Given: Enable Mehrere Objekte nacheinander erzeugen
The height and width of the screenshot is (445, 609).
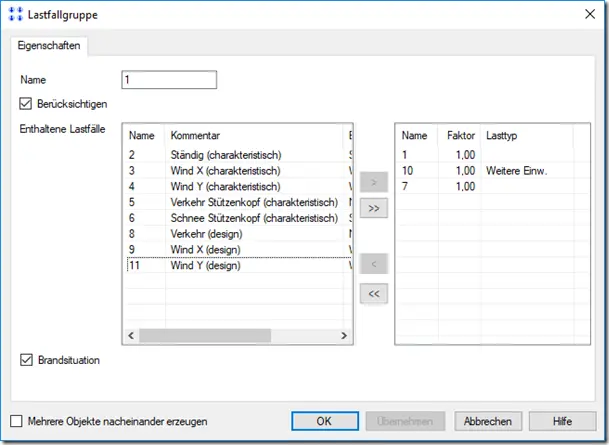Looking at the screenshot, I should pos(16,421).
